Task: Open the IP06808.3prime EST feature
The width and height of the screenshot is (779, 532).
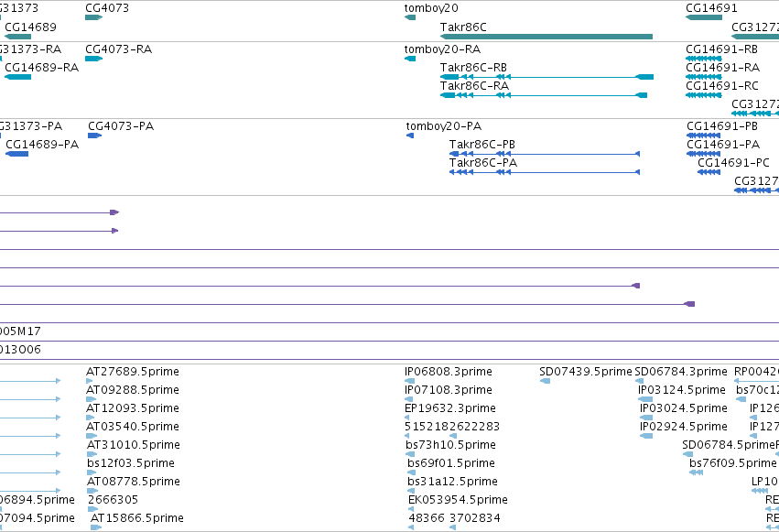Action: 410,381
